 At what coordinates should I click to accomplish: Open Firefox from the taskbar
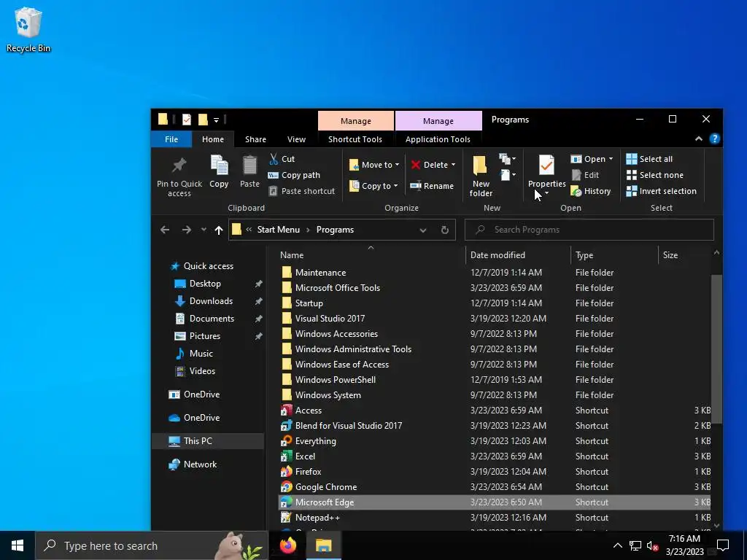point(287,545)
